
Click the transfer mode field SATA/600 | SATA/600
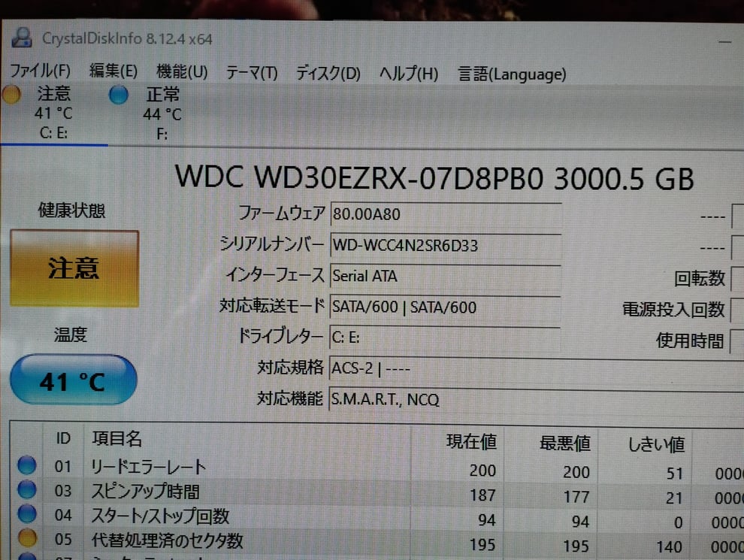[445, 307]
